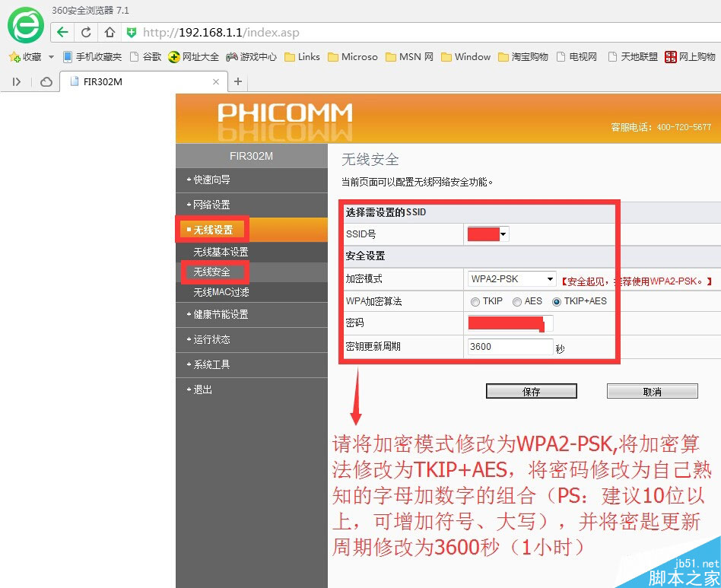Screen dimensions: 721x588
Task: Open 游戏中心 bookmark
Action: click(252, 56)
